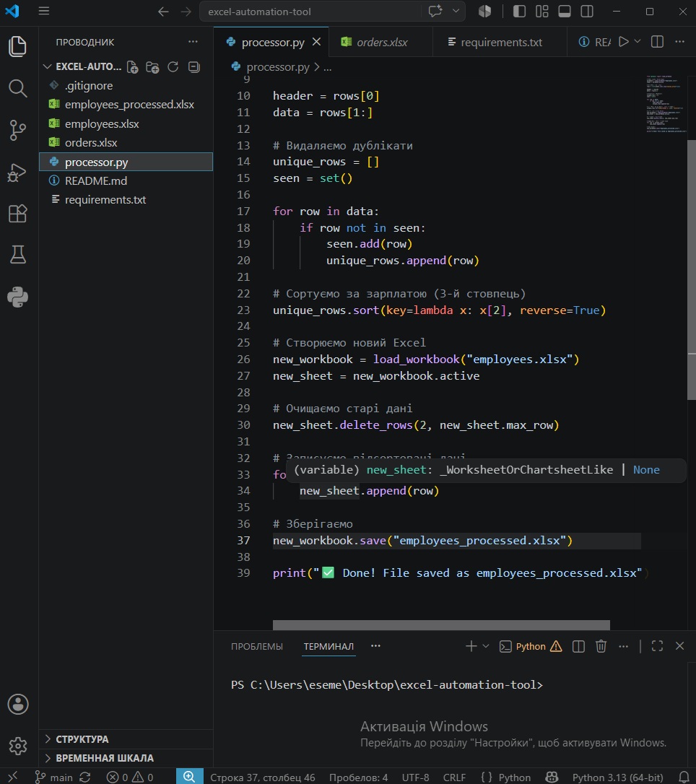Switch to the orders.xlsx tab

tap(380, 43)
